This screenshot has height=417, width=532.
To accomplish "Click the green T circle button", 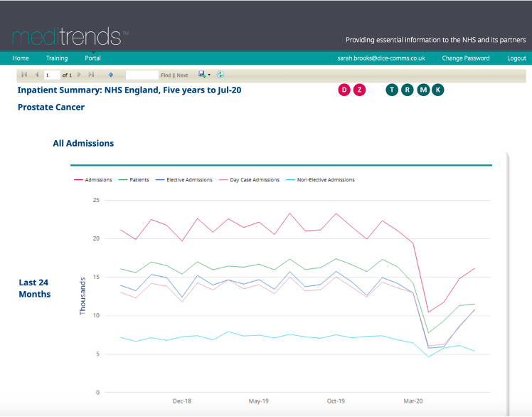I will pos(392,90).
